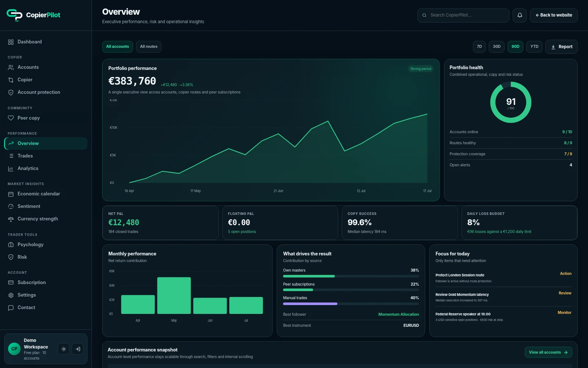Click the Peer copy heart icon
Viewport: 588px width, 368px height.
11,118
